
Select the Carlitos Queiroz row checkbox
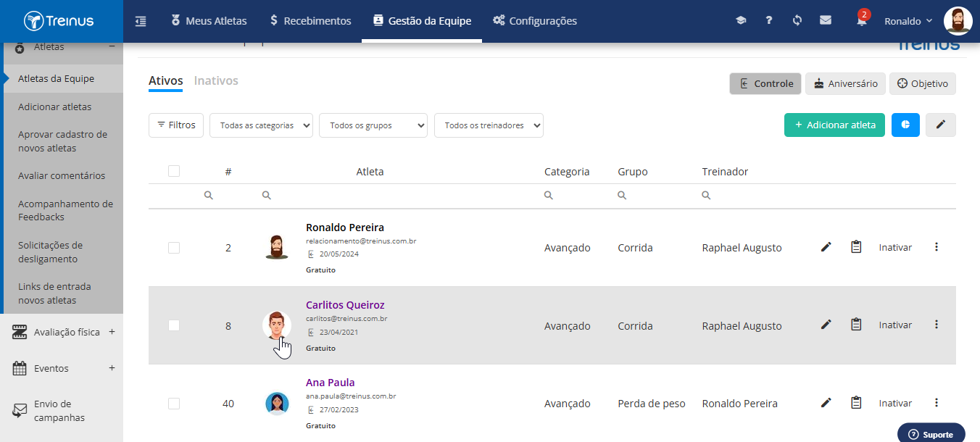coord(174,325)
